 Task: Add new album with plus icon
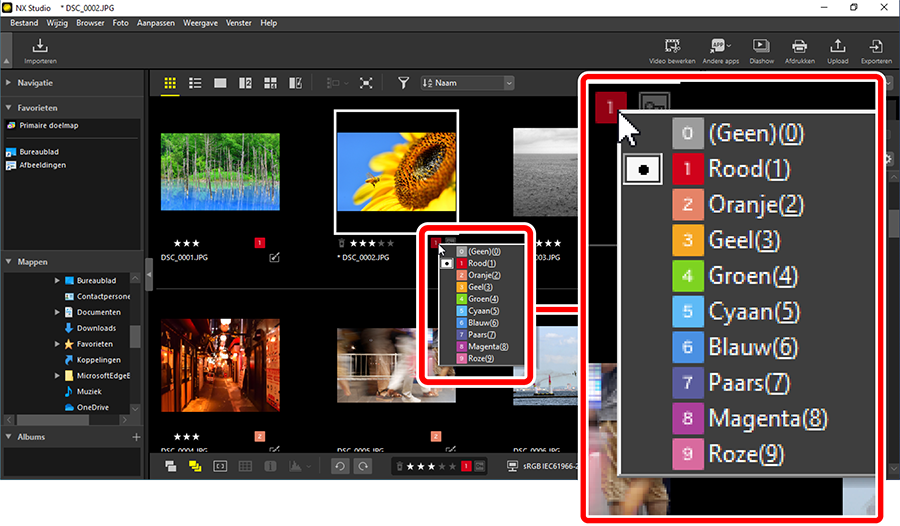(136, 437)
